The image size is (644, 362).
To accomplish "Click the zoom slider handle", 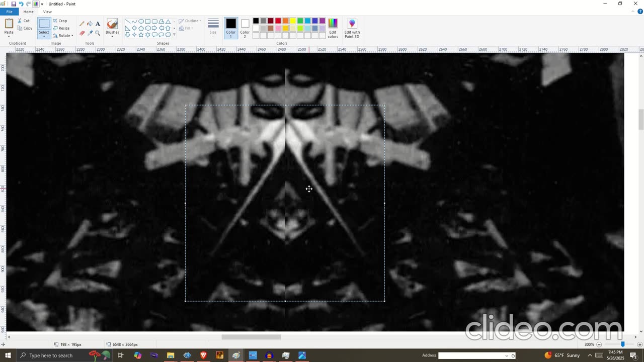I will (x=622, y=344).
